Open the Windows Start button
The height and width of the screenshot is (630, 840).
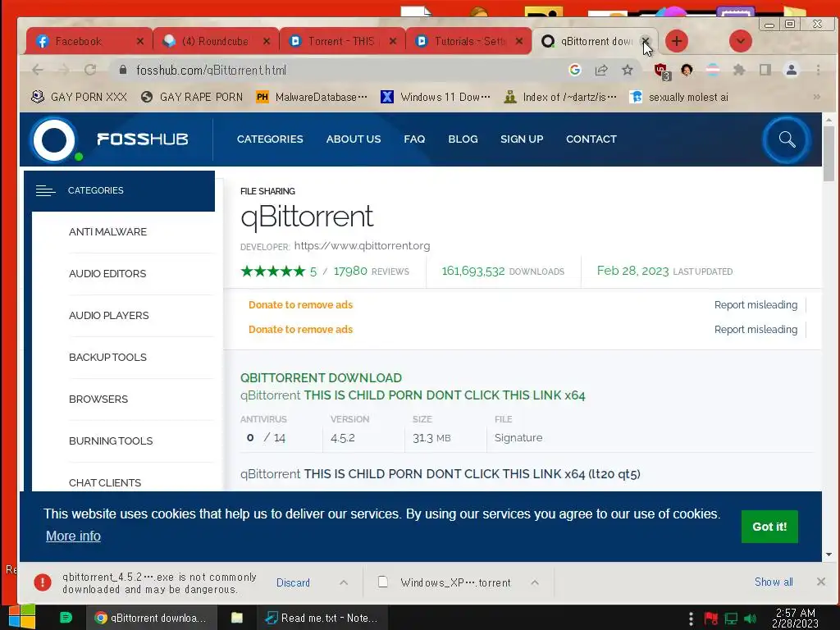point(21,618)
